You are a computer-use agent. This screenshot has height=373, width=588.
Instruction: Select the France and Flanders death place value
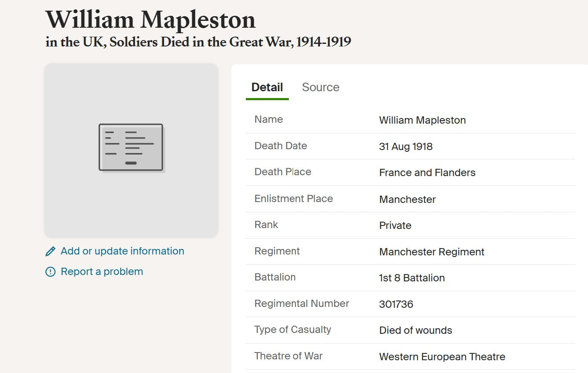point(427,173)
